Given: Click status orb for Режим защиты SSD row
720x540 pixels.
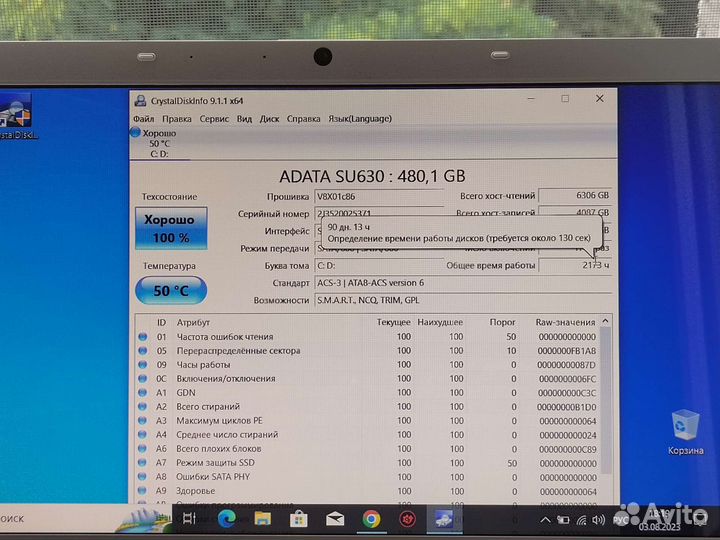Looking at the screenshot, I should [143, 462].
